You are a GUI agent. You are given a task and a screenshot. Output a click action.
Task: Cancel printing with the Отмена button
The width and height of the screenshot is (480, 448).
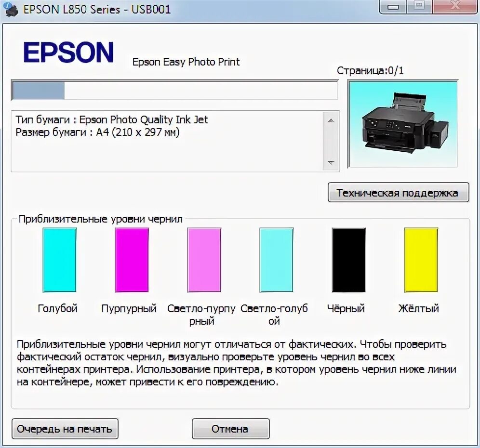tap(230, 429)
